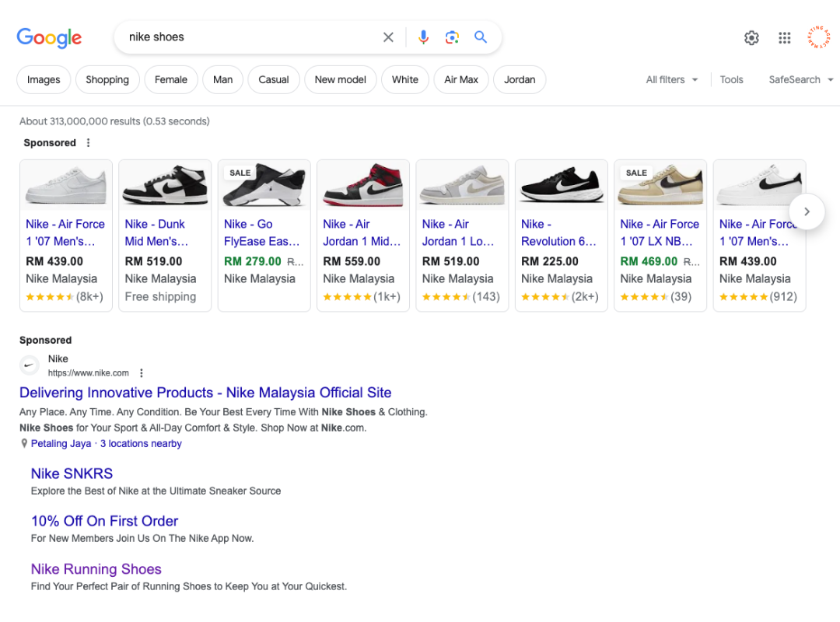Open Nike - Air Jordan 1 Lo title link
Screen dimensions: 840x622
pos(458,232)
